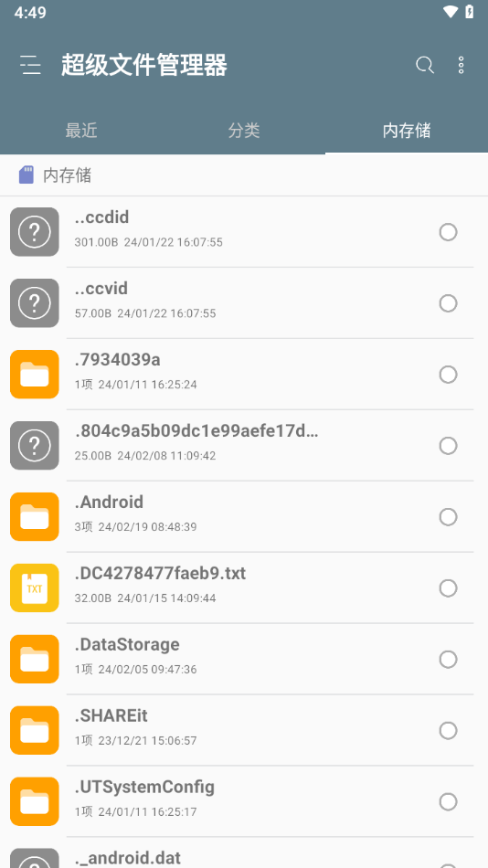Select the .DataStorage radio button
This screenshot has width=488, height=868.
tap(448, 660)
